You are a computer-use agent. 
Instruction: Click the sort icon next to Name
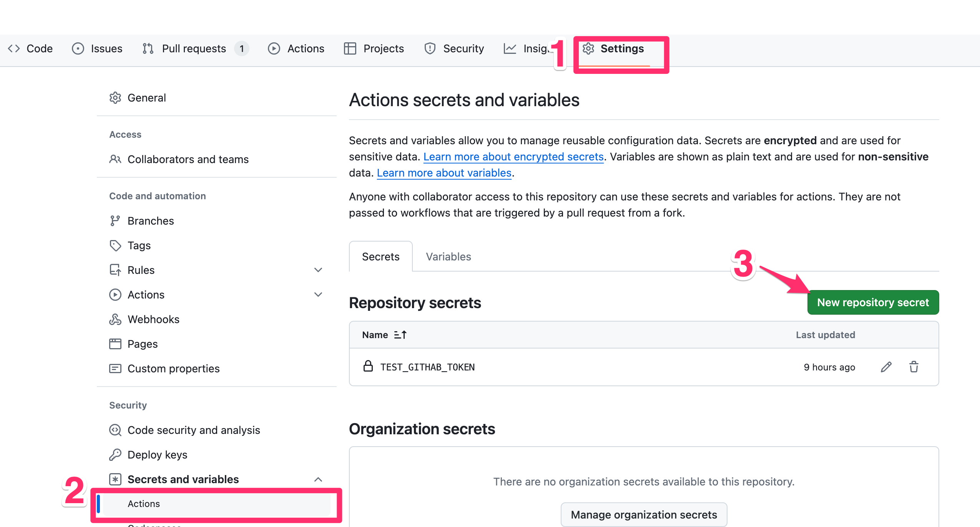point(400,335)
